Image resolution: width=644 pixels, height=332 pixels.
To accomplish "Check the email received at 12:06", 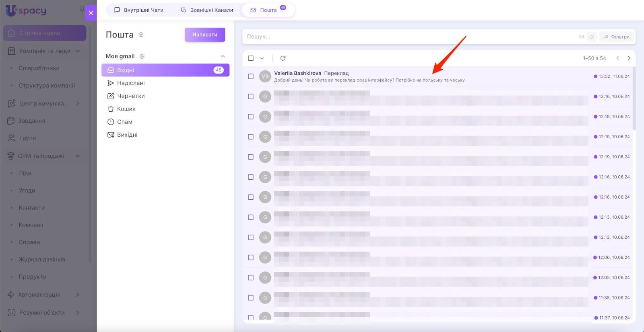I will (251, 258).
